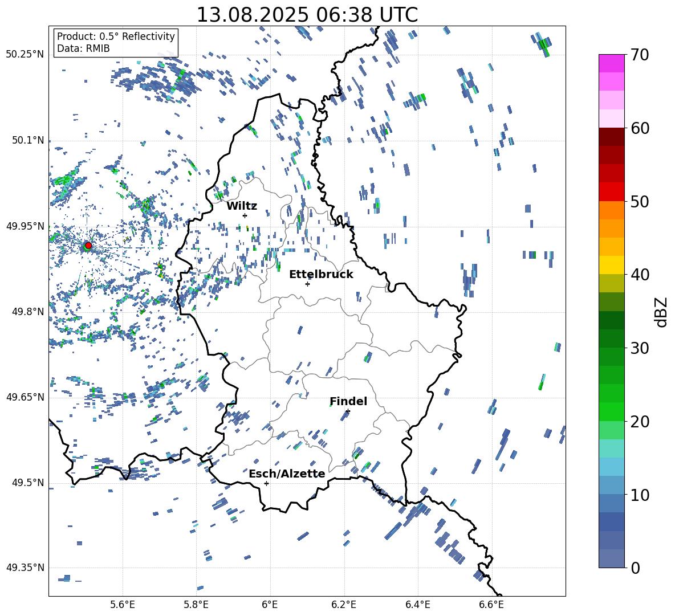Click the 49.65°N latitude label
The image size is (675, 616).
click(25, 397)
